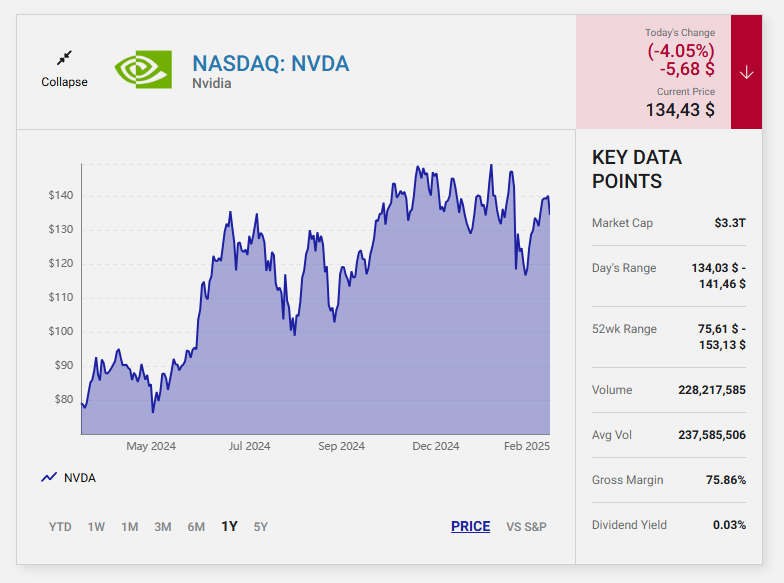
Task: Click the Gross Margin label
Action: 628,480
